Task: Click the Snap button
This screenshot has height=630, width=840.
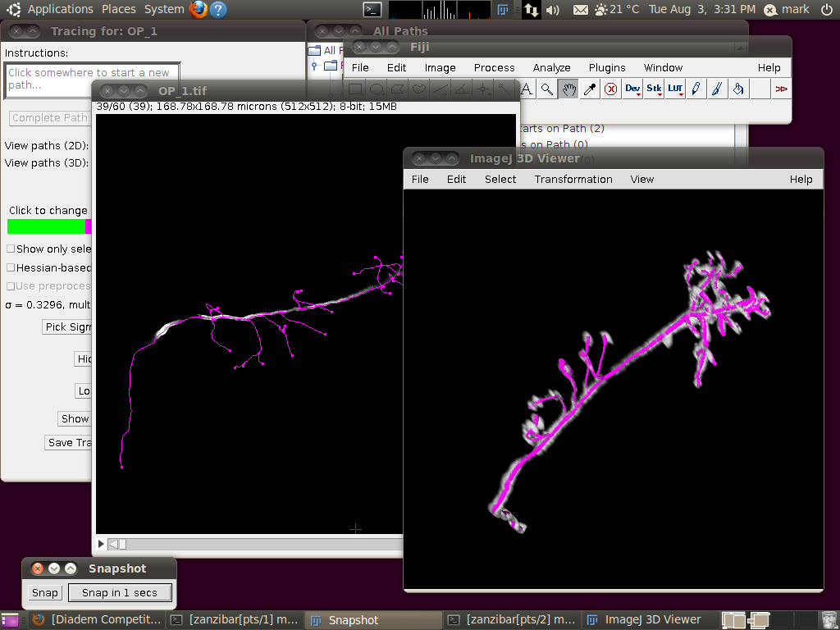Action: click(44, 592)
